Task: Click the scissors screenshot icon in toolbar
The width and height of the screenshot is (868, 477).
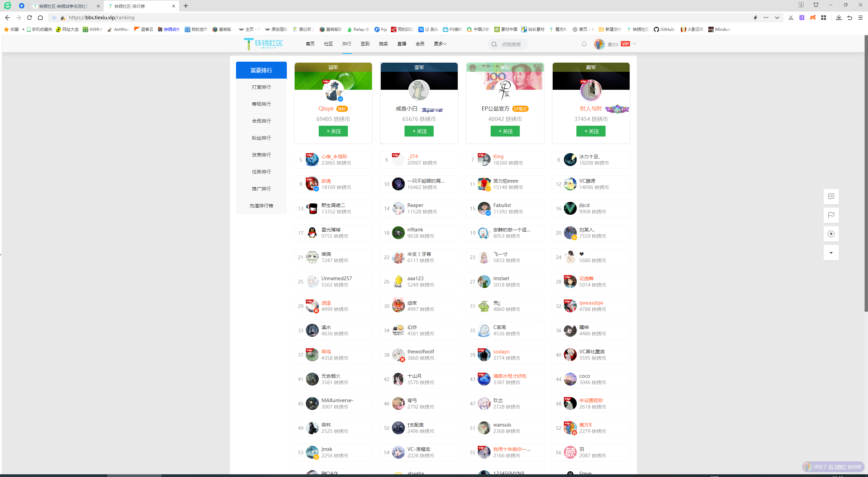Action: coord(791,18)
